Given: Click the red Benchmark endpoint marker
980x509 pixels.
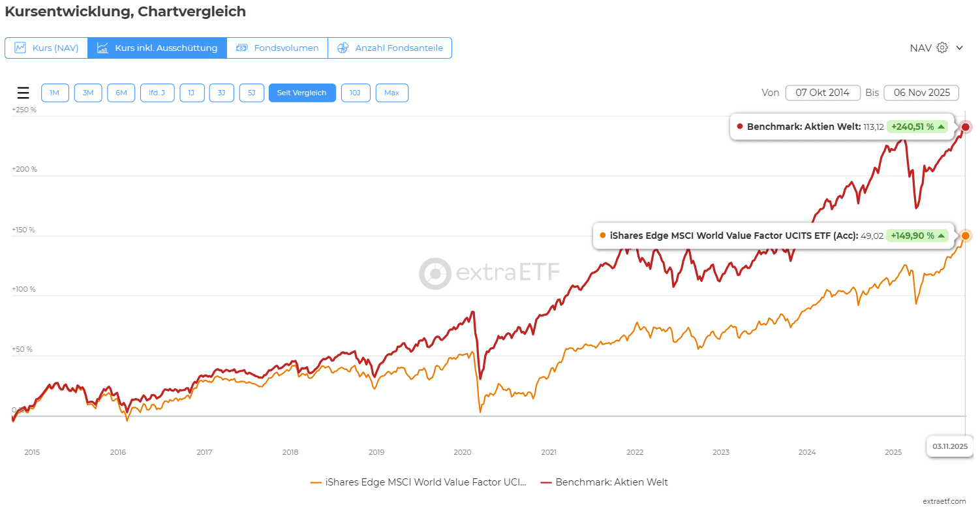Looking at the screenshot, I should pos(966,127).
